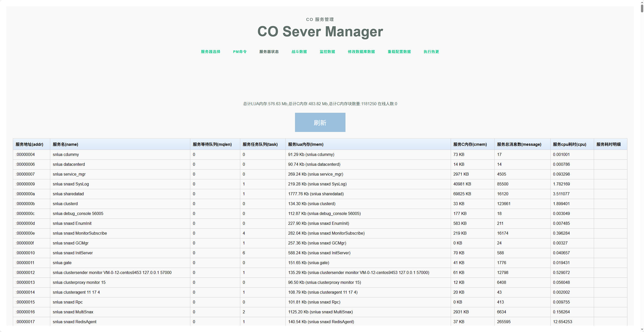Viewport: 644px width, 332px height.
Task: Click the 服务lua内存(lmem) column header
Action: (x=368, y=144)
